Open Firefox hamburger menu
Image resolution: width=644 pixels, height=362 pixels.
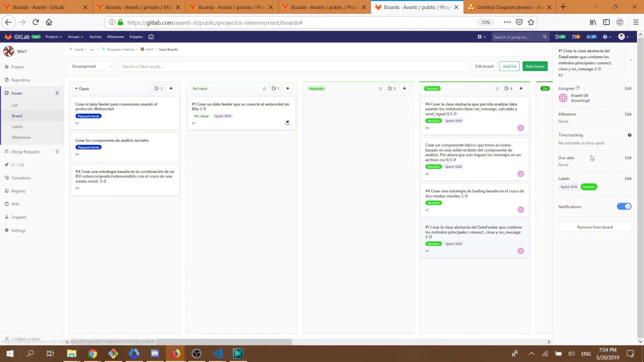(636, 22)
